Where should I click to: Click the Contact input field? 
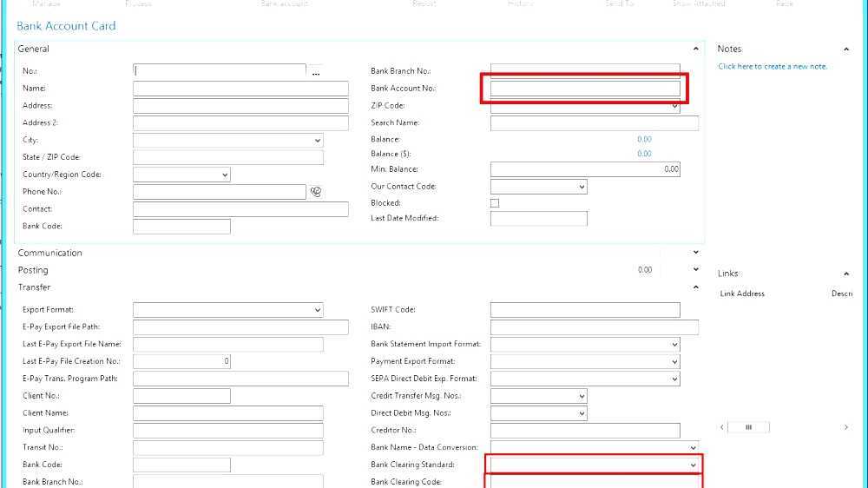[x=240, y=208]
